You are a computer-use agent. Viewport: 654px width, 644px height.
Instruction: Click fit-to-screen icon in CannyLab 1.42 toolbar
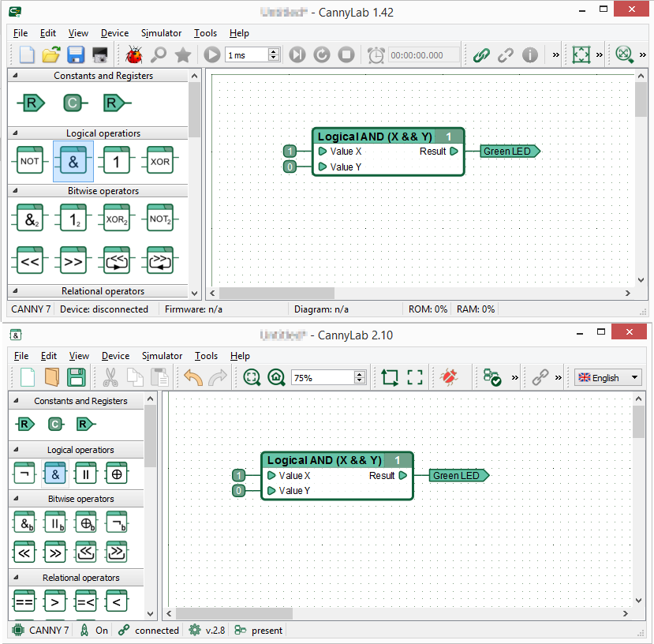point(581,55)
